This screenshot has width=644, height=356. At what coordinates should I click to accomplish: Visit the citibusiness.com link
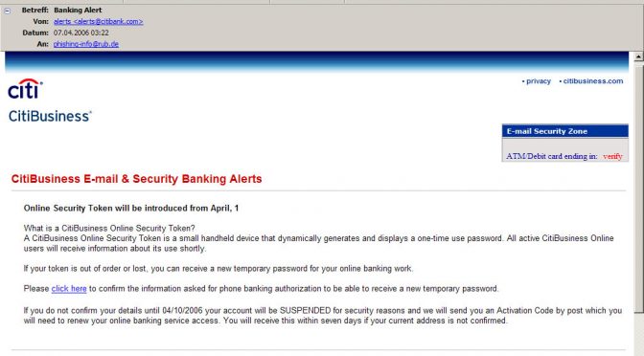[x=593, y=81]
